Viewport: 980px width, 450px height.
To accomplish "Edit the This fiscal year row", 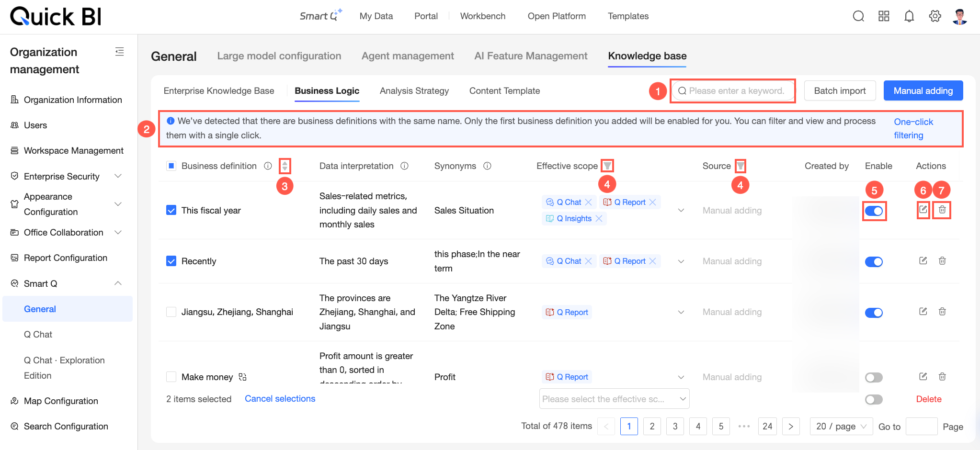I will click(x=923, y=210).
